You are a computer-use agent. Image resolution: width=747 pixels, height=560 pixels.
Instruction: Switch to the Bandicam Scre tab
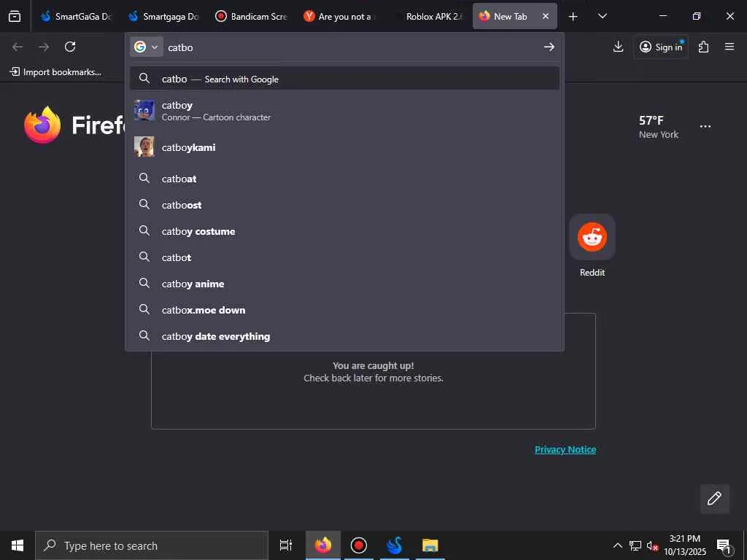[251, 16]
